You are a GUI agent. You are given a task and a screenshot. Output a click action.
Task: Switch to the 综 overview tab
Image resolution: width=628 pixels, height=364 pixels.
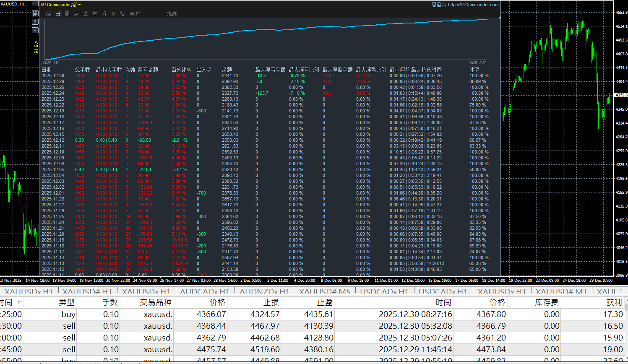coord(49,14)
